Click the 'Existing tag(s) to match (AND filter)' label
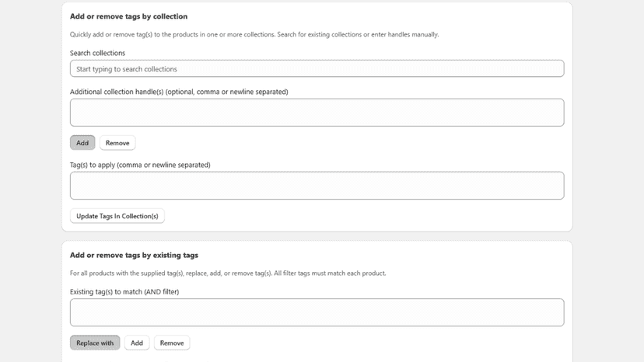The width and height of the screenshot is (644, 362). pos(124,292)
